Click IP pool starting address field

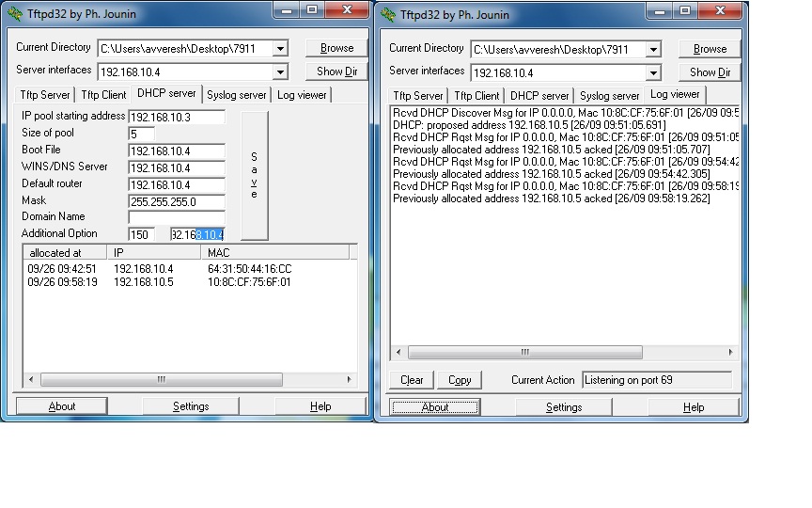(x=177, y=118)
